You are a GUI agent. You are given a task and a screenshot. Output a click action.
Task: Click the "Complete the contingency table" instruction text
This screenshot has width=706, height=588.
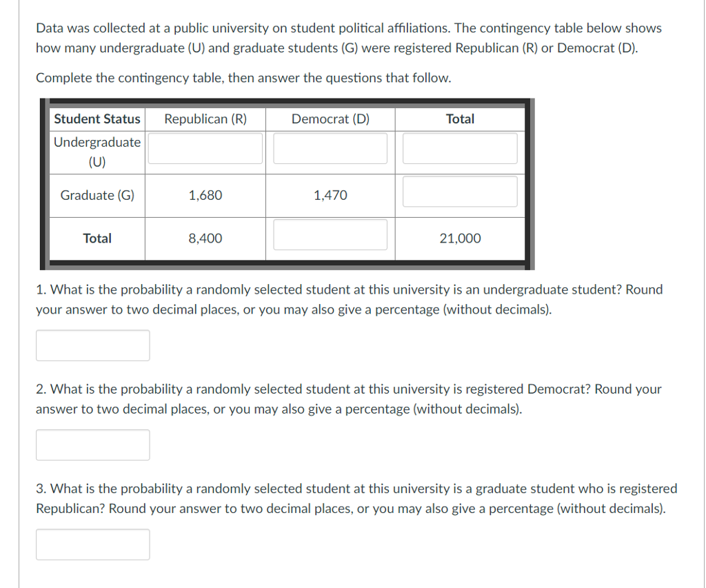point(243,78)
